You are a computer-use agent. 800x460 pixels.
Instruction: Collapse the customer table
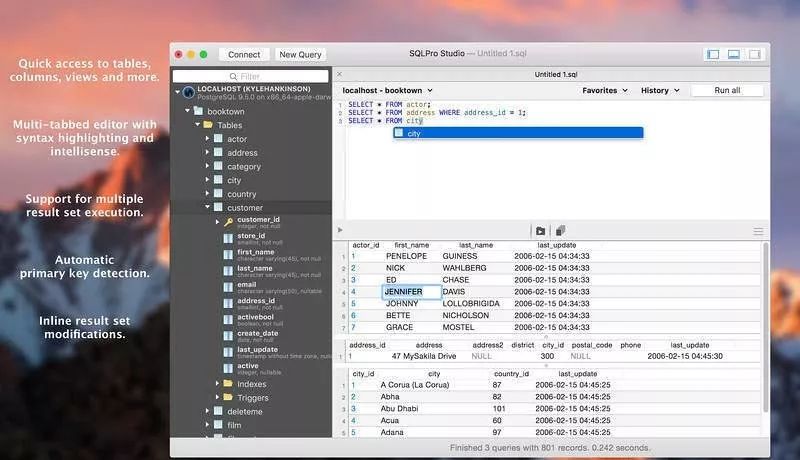point(207,207)
